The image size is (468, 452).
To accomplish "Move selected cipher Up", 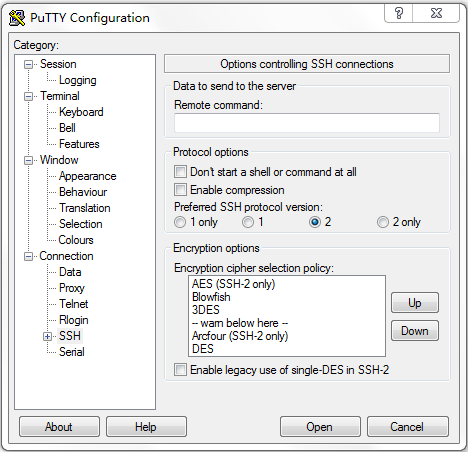I will click(x=415, y=303).
